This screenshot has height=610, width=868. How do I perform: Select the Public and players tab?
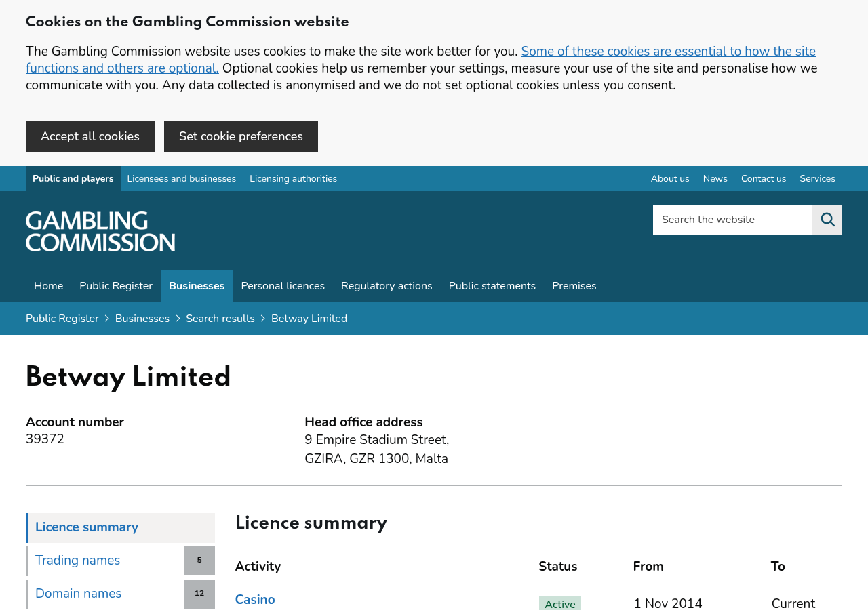tap(73, 179)
